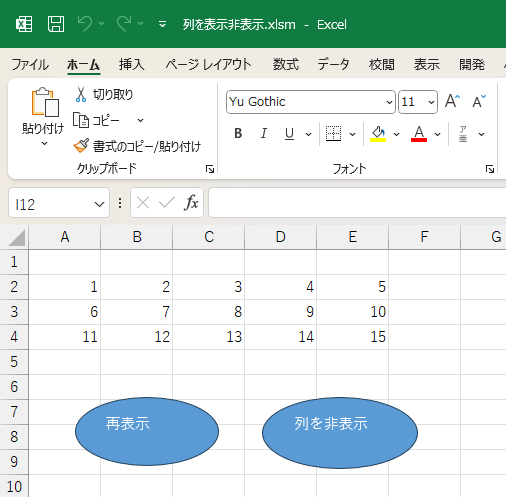
Task: Open fill color palette dropdown arrow
Action: click(x=396, y=134)
